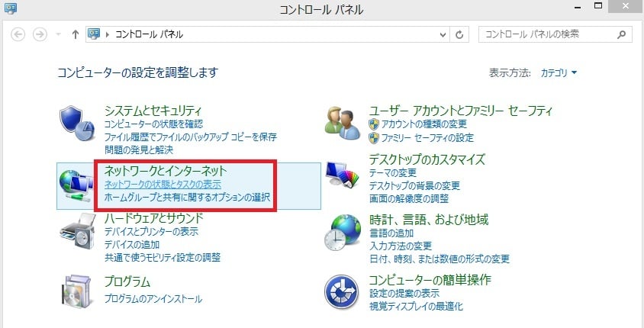The height and width of the screenshot is (328, 644).
Task: Click the title bar Control Panel icon
Action: 10,8
